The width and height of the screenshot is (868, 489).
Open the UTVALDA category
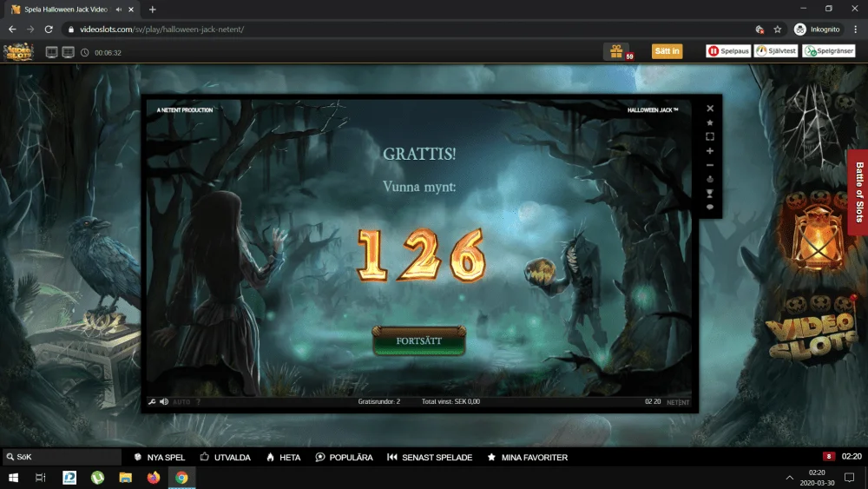click(226, 458)
